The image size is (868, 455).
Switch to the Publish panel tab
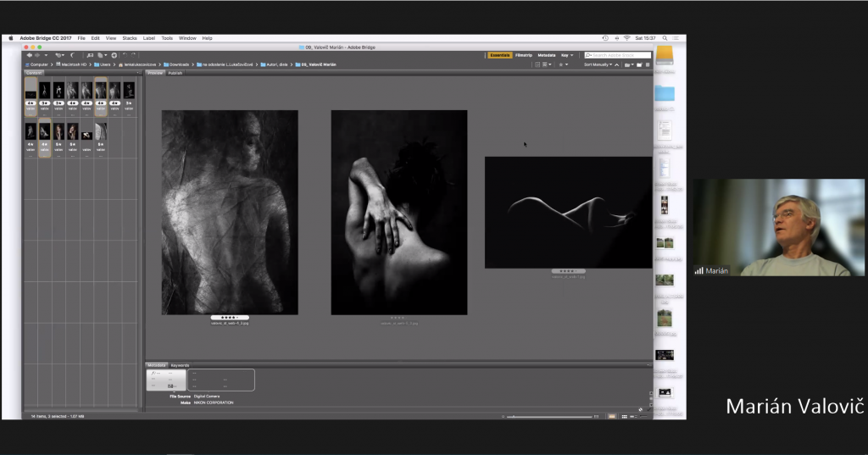175,73
